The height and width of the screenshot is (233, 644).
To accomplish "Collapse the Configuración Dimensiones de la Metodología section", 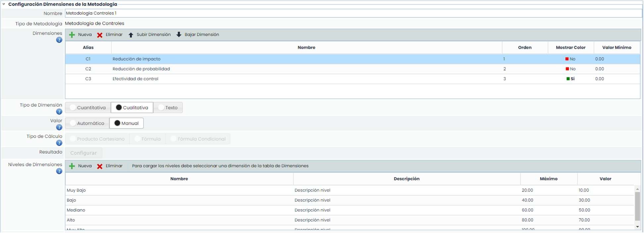I will click(4, 4).
